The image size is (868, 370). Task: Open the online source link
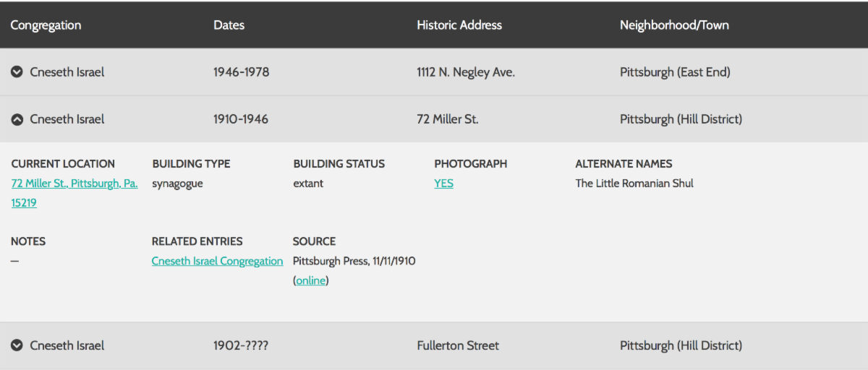click(x=311, y=280)
